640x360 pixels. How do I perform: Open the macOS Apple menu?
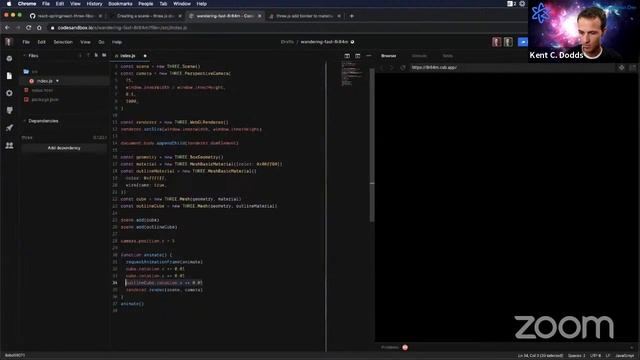click(9, 4)
